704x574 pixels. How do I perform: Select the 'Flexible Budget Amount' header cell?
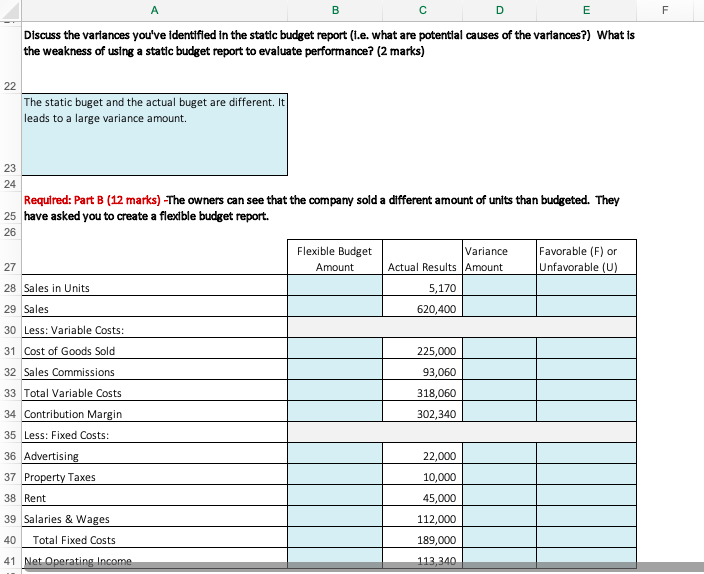[335, 257]
